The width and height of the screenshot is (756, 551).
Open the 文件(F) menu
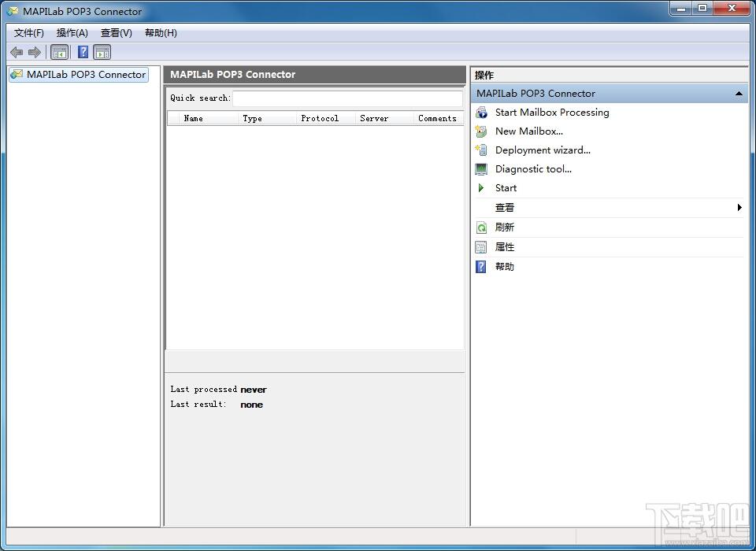coord(29,33)
